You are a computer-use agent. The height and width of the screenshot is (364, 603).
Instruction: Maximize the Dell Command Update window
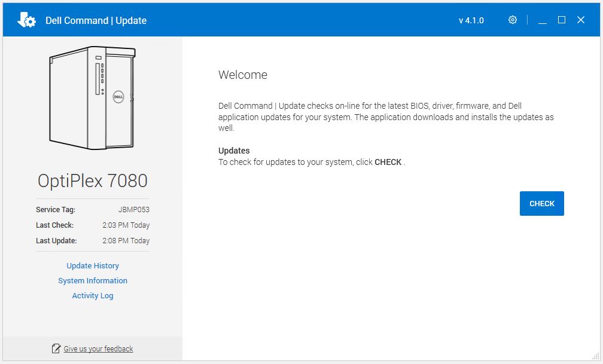(562, 20)
